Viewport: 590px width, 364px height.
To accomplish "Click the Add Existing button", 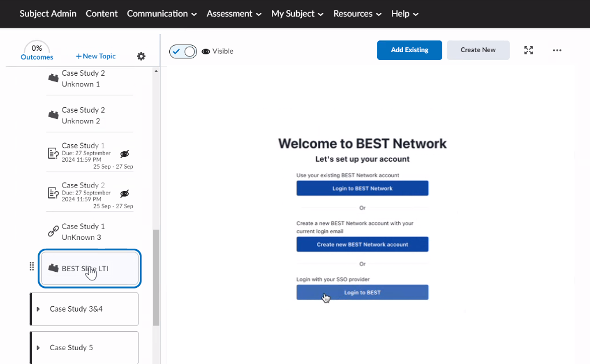I will point(409,50).
